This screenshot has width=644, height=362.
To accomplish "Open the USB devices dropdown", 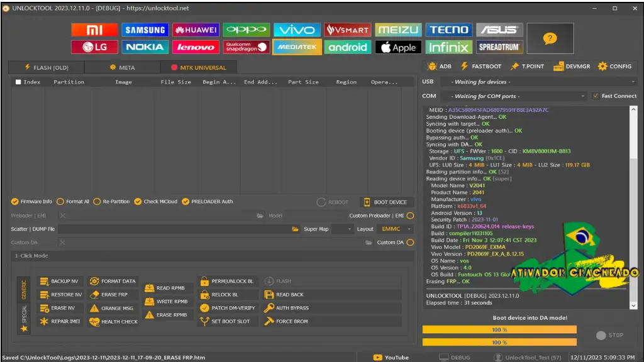I will tap(539, 82).
